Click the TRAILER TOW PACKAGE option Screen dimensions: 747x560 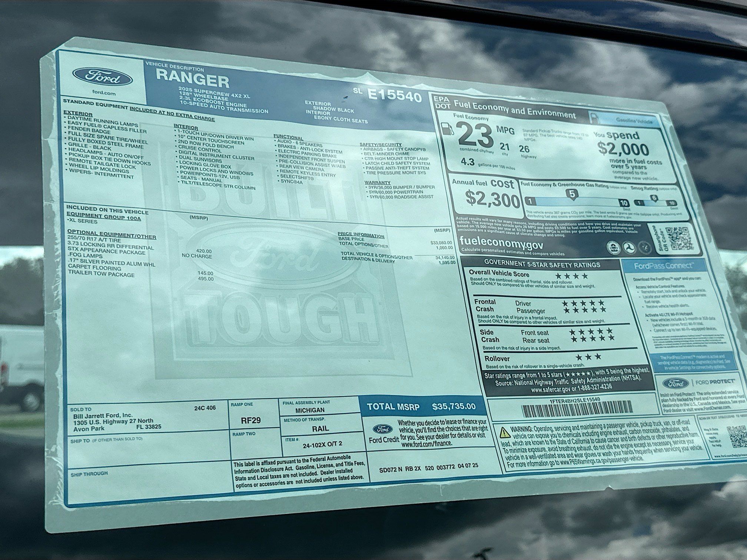tap(101, 274)
